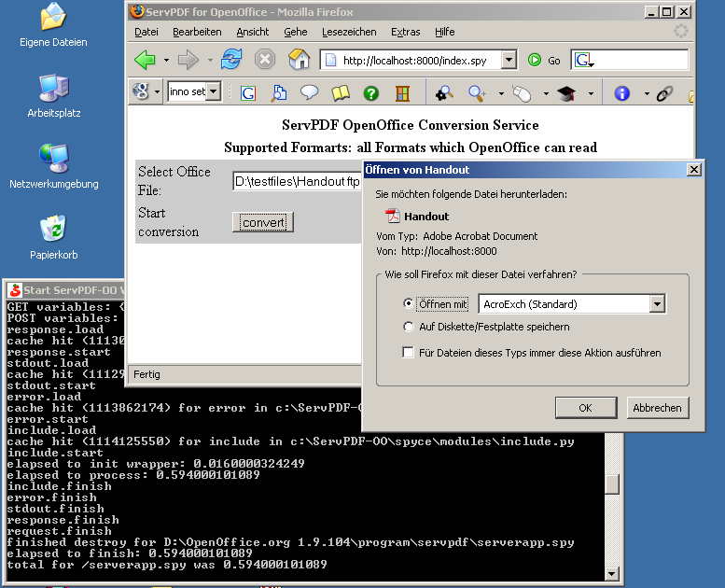Click 'Von: http://localhost:8000' text in dialog

(x=437, y=251)
